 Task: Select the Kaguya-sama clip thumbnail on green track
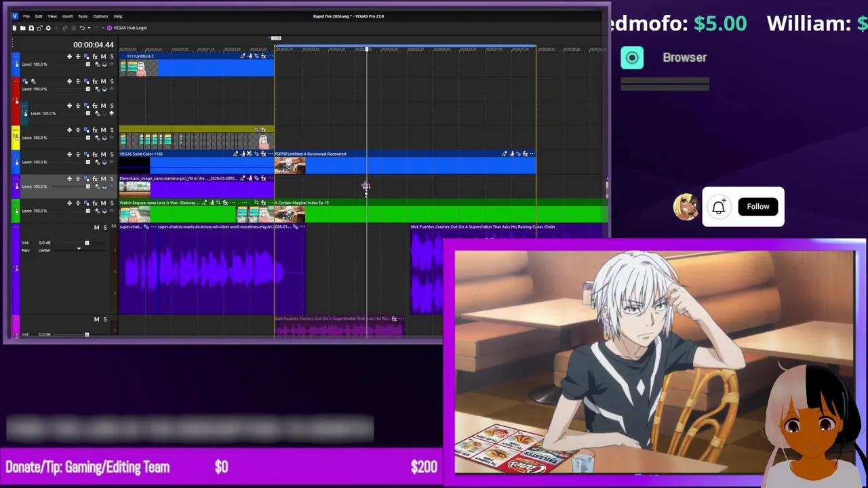click(x=135, y=215)
